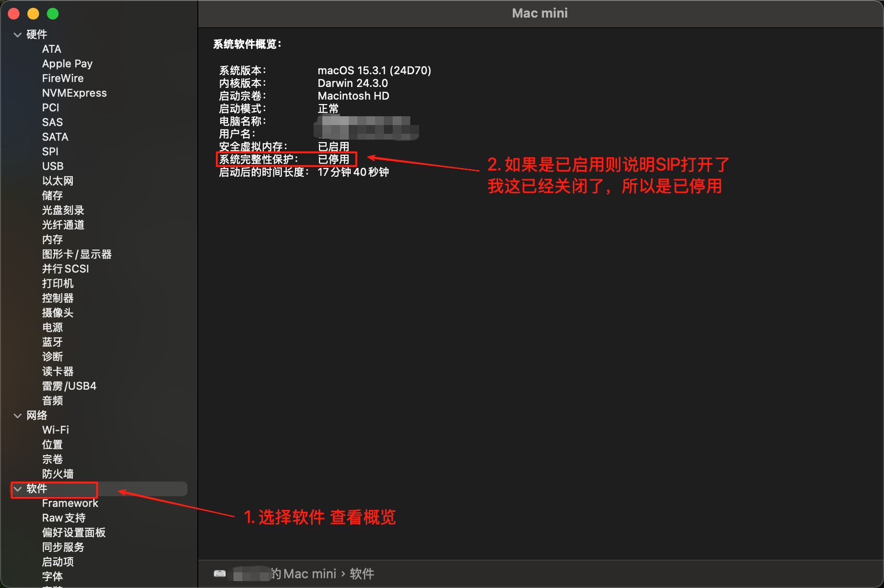Select Apple Pay in the sidebar
This screenshot has height=588, width=884.
click(67, 63)
